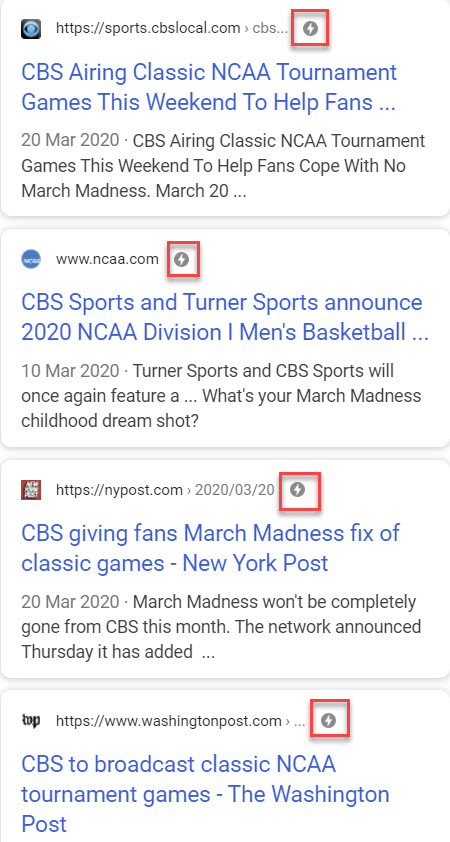Click the snippet 'March Madness won't be completely gone'

click(x=220, y=614)
